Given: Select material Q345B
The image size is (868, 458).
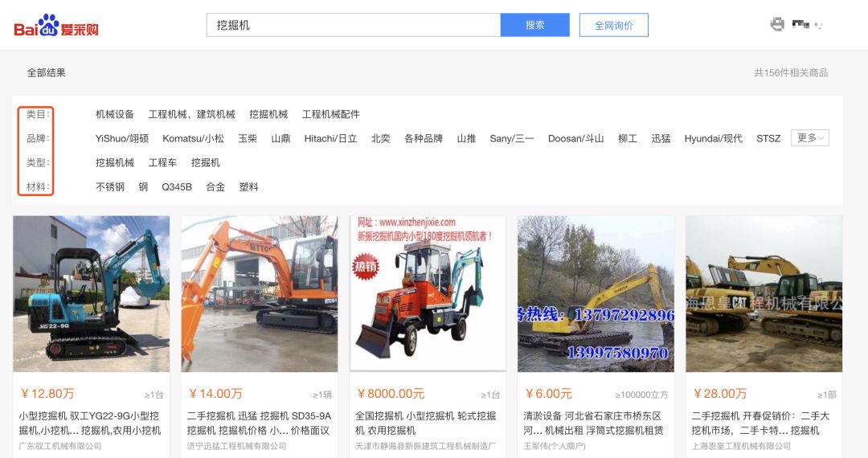Looking at the screenshot, I should click(x=177, y=187).
